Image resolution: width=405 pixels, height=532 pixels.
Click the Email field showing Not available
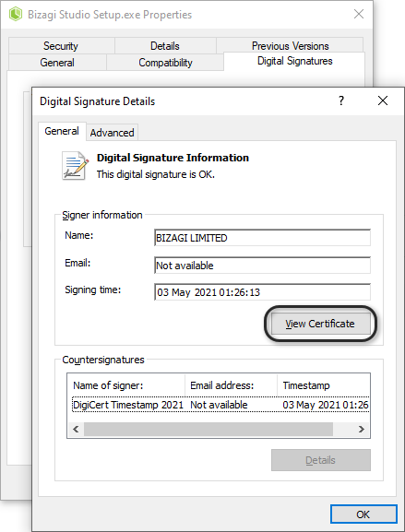click(x=262, y=266)
